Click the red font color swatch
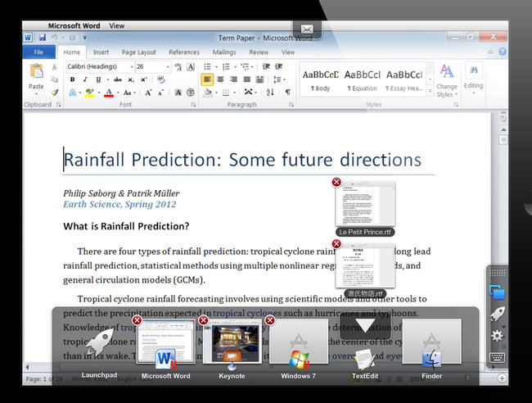532x403 pixels. pos(109,93)
